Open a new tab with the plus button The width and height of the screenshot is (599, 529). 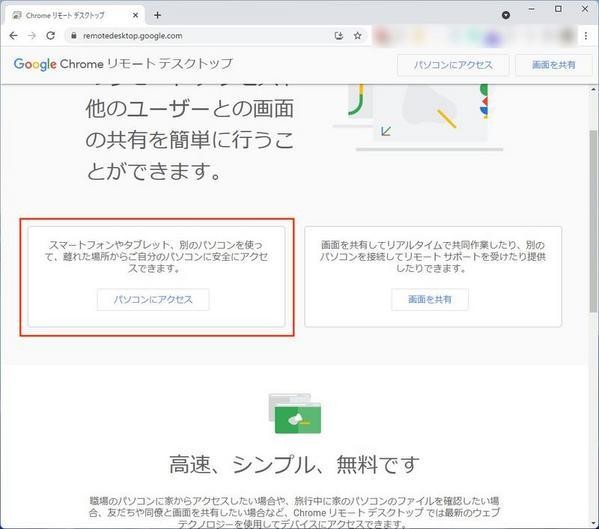(x=157, y=15)
